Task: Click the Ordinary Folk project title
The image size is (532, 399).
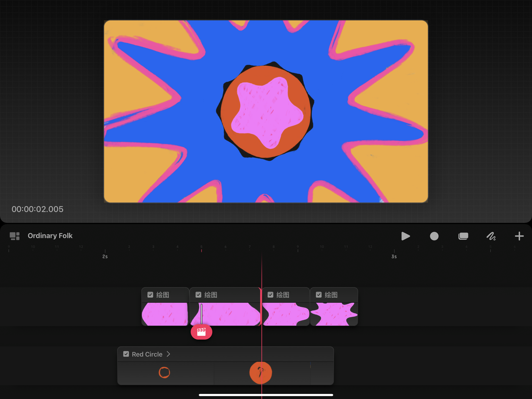Action: [x=50, y=236]
